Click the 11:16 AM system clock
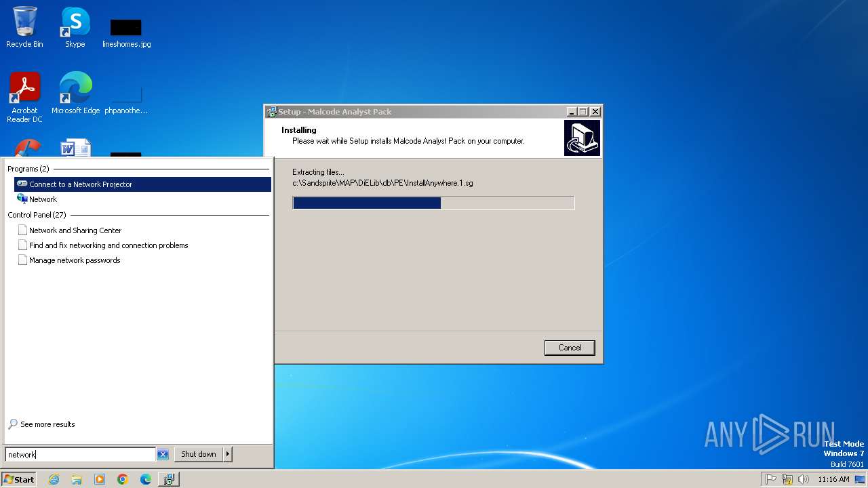Viewport: 868px width, 488px height. coord(833,479)
